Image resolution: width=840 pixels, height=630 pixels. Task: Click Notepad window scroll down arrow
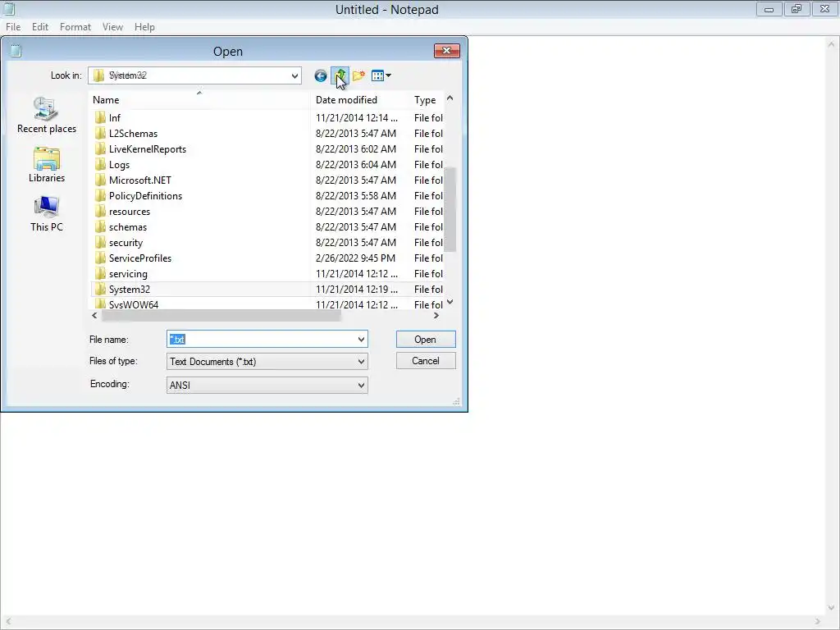point(832,608)
